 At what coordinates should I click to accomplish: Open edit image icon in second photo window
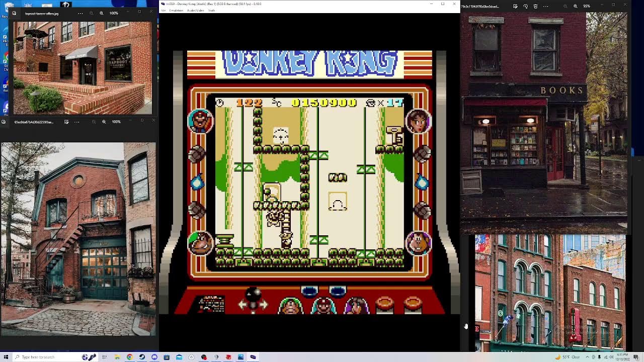[66, 122]
